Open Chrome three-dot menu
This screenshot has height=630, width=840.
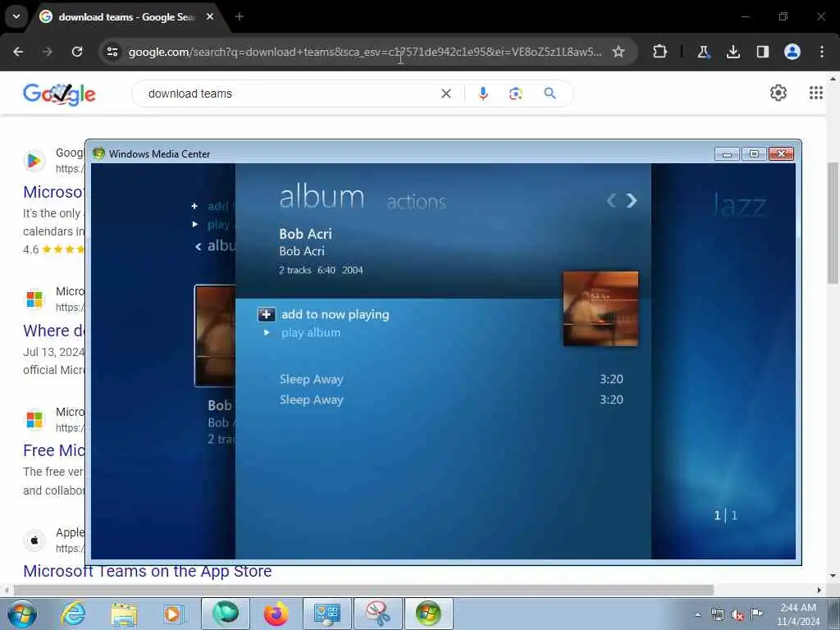click(x=822, y=52)
